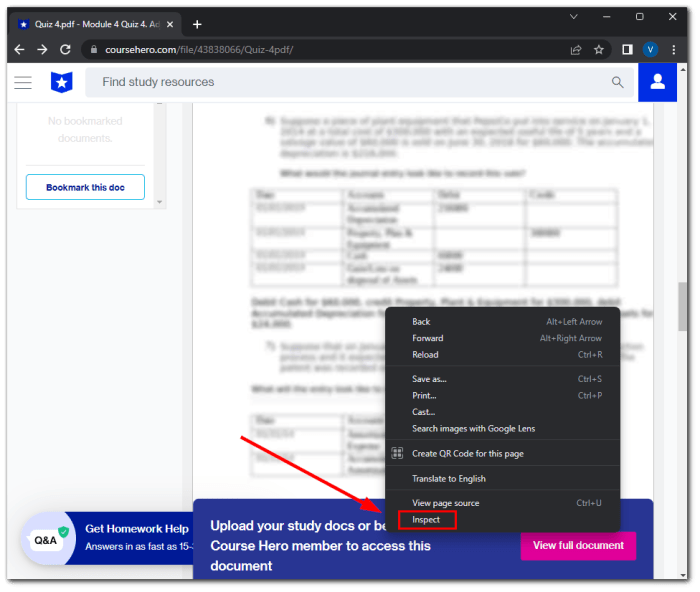Click the Course Hero star shield logo

(62, 82)
